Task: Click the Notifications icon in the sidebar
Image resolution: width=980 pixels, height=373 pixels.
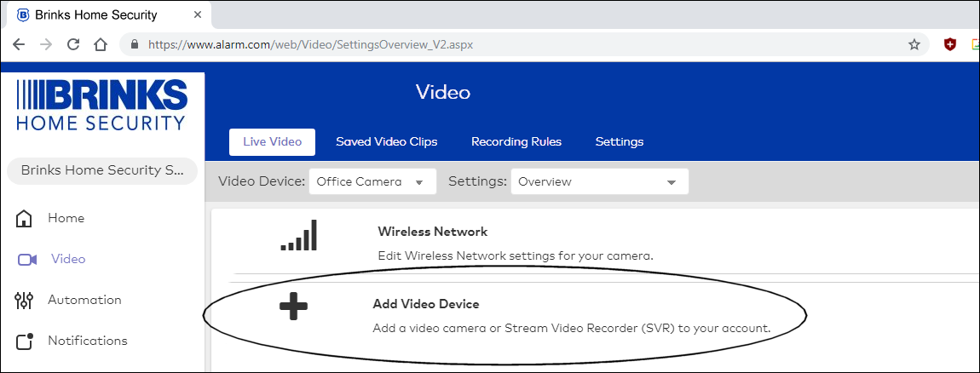Action: pyautogui.click(x=24, y=341)
